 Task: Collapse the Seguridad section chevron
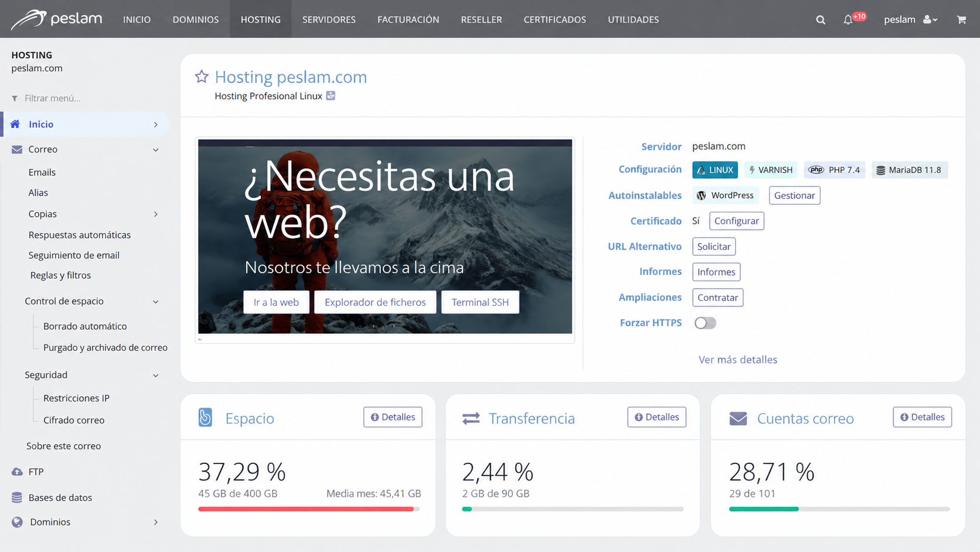[x=156, y=375]
